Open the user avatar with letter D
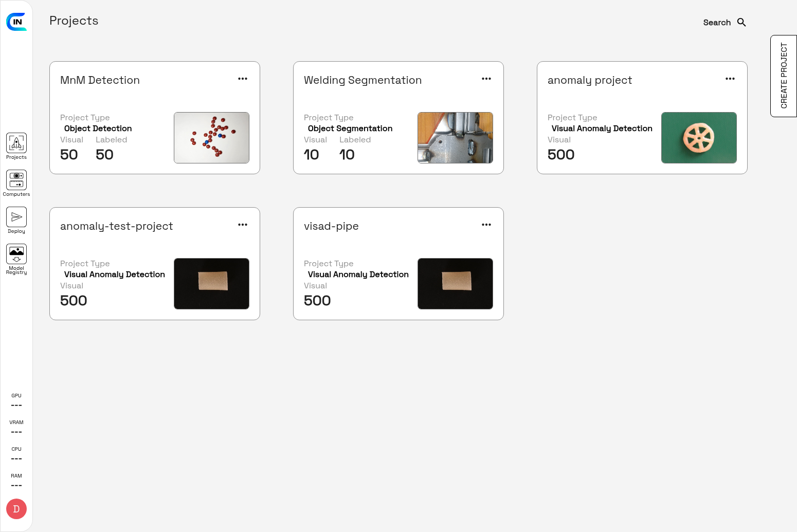797x532 pixels. [x=16, y=509]
